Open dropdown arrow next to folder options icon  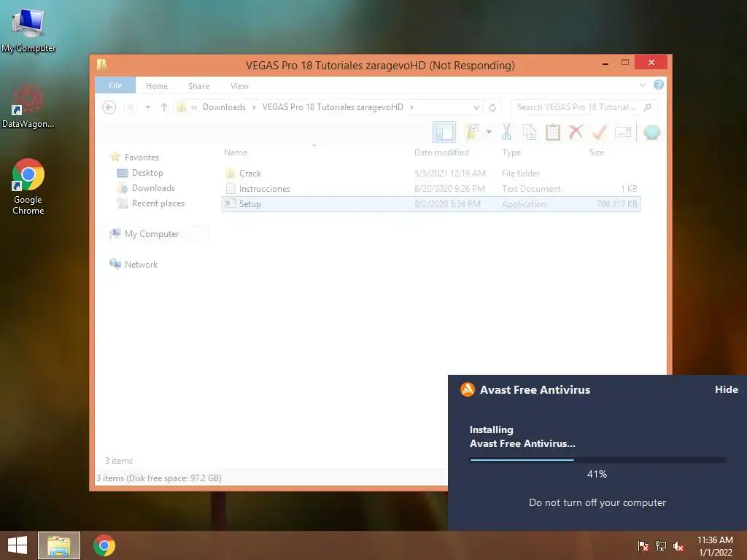point(489,132)
